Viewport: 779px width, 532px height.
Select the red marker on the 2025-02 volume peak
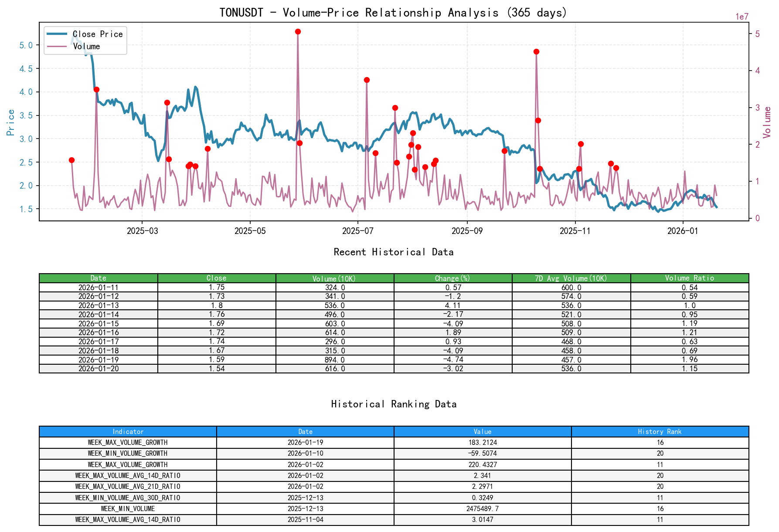tap(96, 89)
